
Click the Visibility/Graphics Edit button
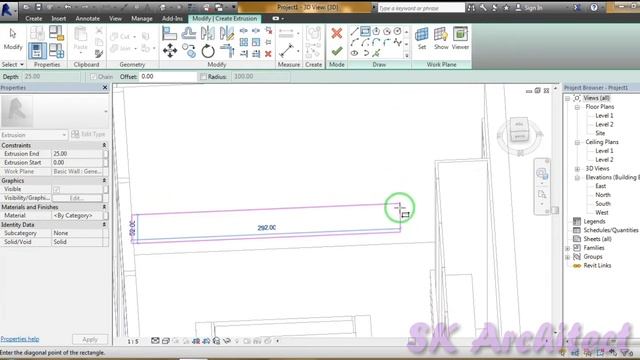(x=77, y=198)
